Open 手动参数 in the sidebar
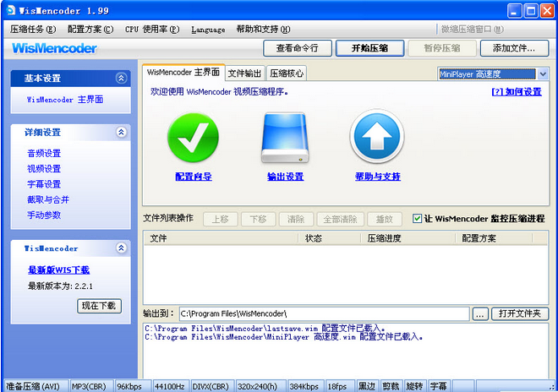 44,215
